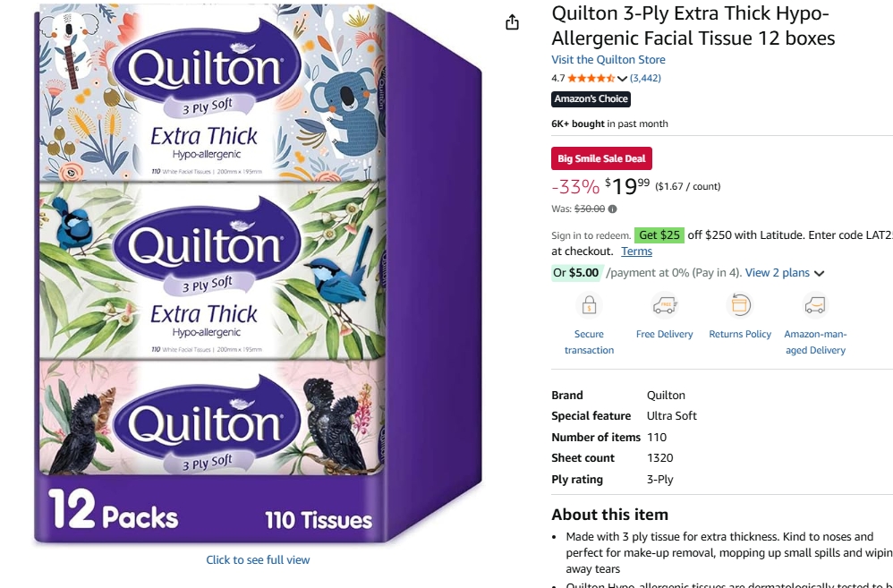Click the Big Smile Sale Deal badge
The width and height of the screenshot is (893, 588).
(601, 158)
